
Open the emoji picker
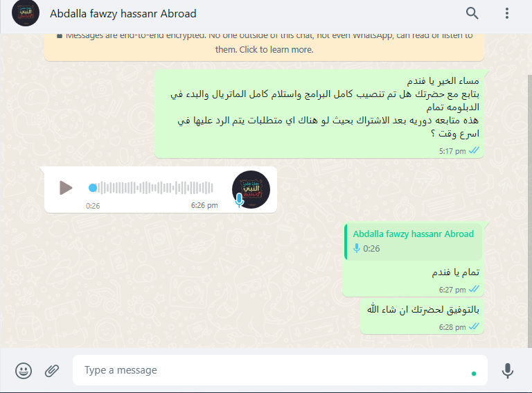click(24, 370)
